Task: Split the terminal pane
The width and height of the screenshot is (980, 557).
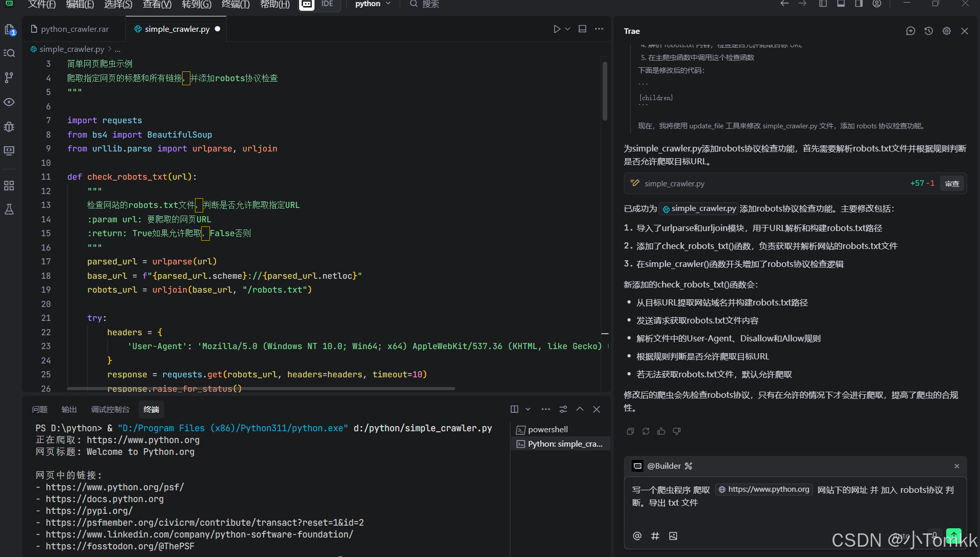Action: point(514,409)
